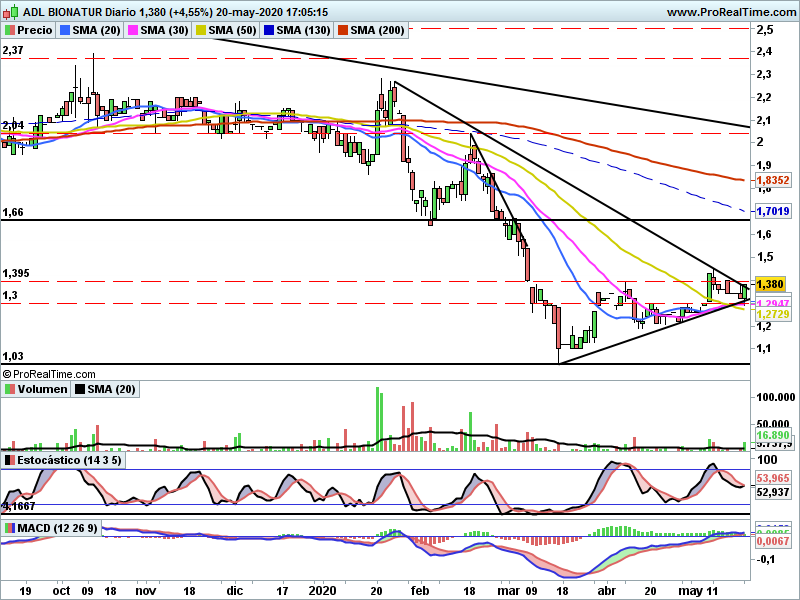800x600 pixels.
Task: Open the Volumen panel legend
Action: click(x=36, y=389)
